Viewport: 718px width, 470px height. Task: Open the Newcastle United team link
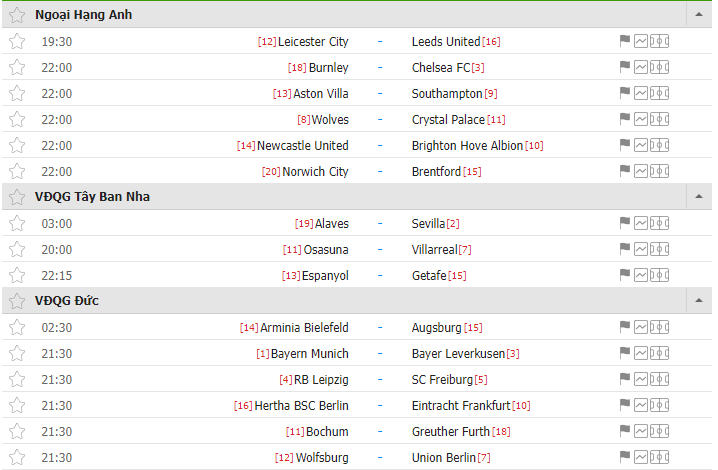pos(303,146)
